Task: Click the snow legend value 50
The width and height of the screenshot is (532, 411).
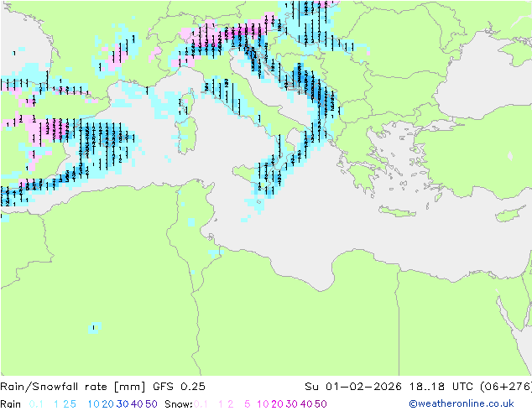Action: 321,404
